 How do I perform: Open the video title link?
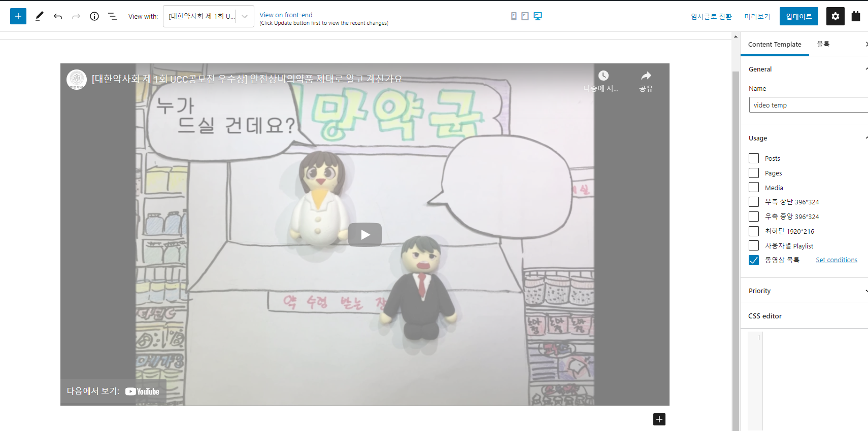pyautogui.click(x=247, y=79)
